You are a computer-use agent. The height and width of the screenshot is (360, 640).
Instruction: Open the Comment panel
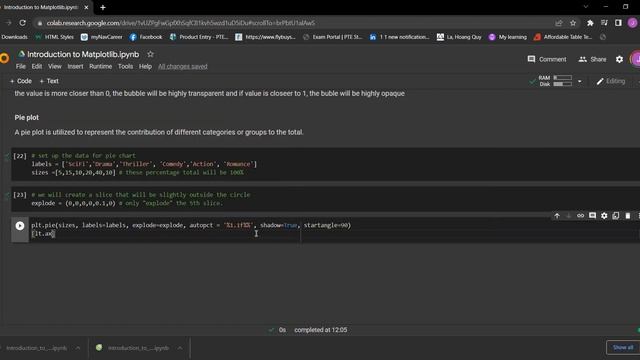pyautogui.click(x=547, y=59)
